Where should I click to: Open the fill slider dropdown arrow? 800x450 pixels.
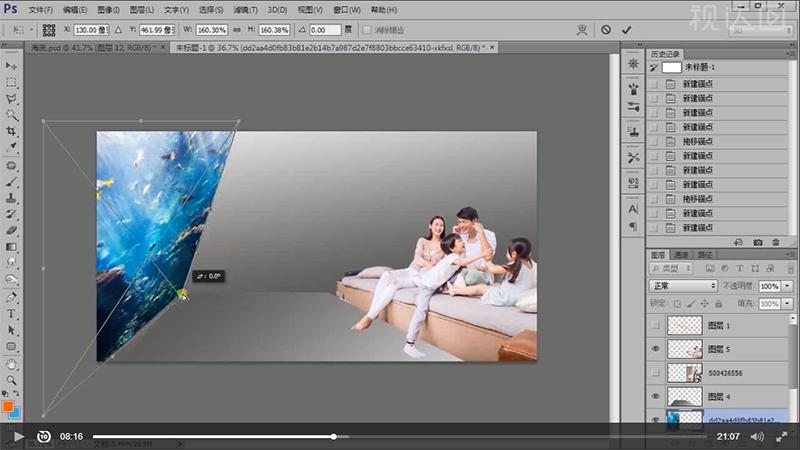787,304
